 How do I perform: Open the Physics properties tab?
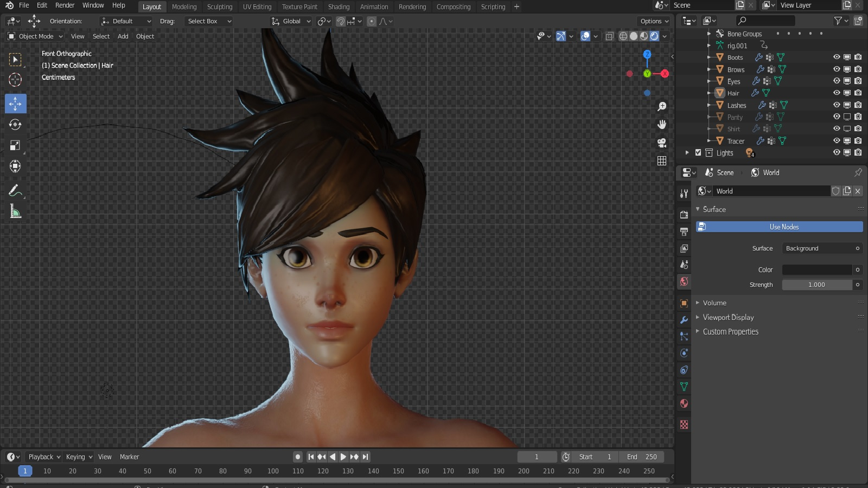coord(684,353)
